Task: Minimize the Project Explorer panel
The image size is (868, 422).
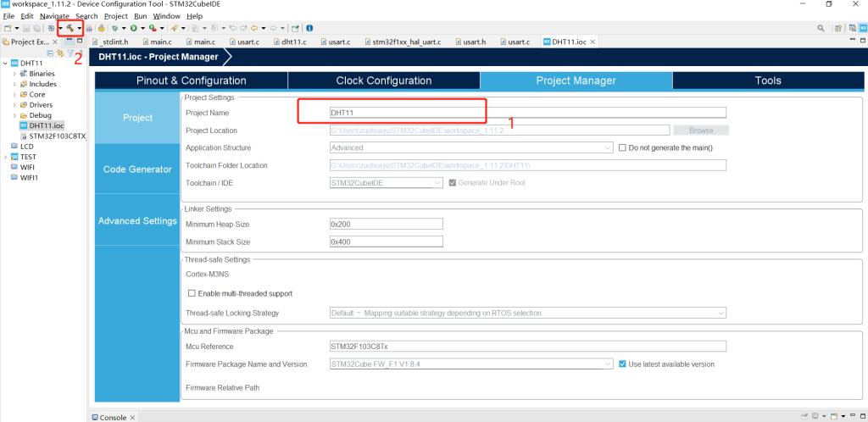Action: [x=70, y=41]
